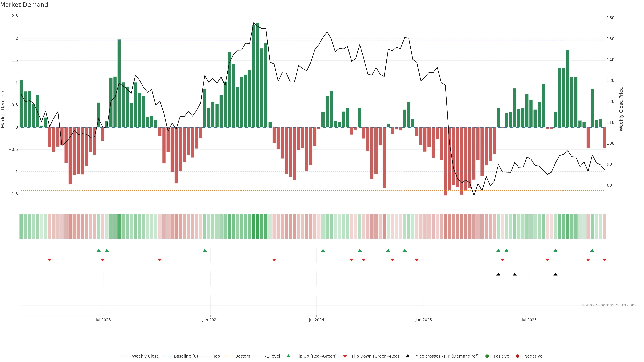Click the orange dotted Bottom legend line
The height and width of the screenshot is (362, 644).
point(228,356)
